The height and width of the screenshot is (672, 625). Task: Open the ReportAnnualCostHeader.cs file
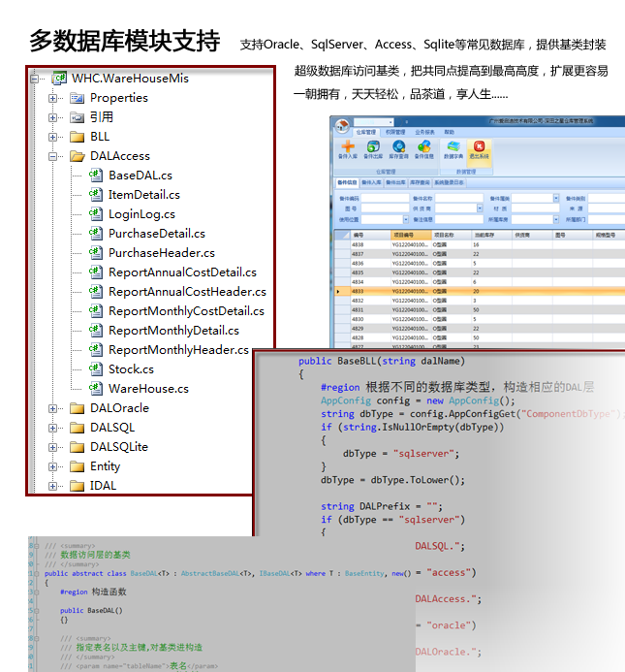click(x=187, y=292)
